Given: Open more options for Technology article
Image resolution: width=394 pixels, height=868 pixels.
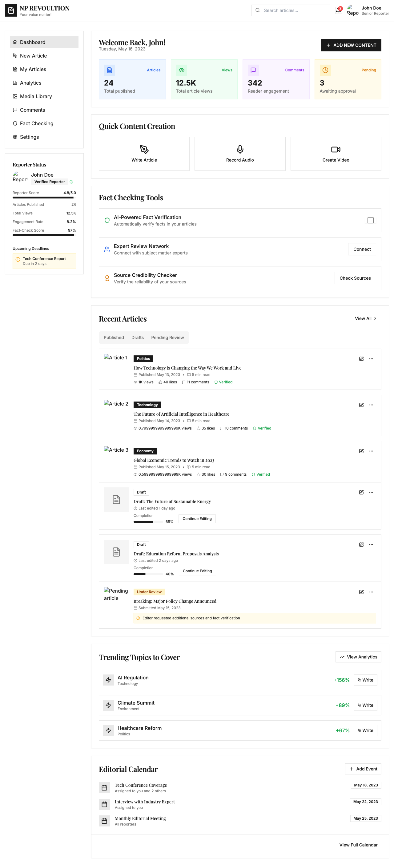Looking at the screenshot, I should pos(371,405).
